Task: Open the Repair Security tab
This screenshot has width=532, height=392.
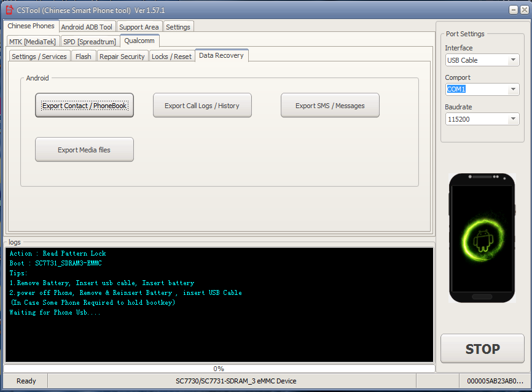Action: coord(122,57)
